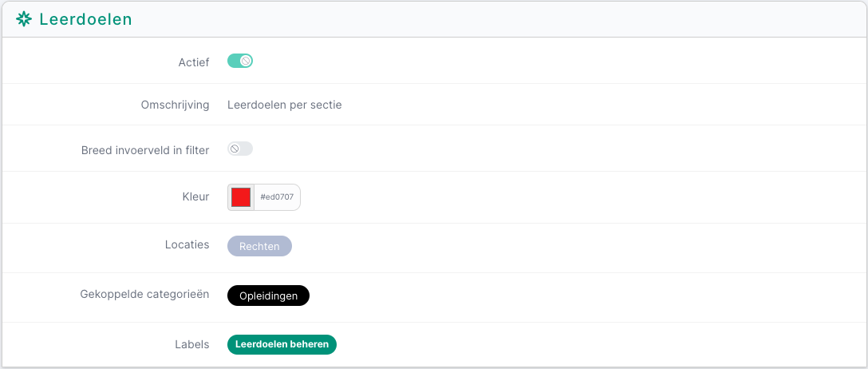The image size is (868, 369).
Task: Toggle the Breed invoerveld in filter switch
Action: point(240,149)
